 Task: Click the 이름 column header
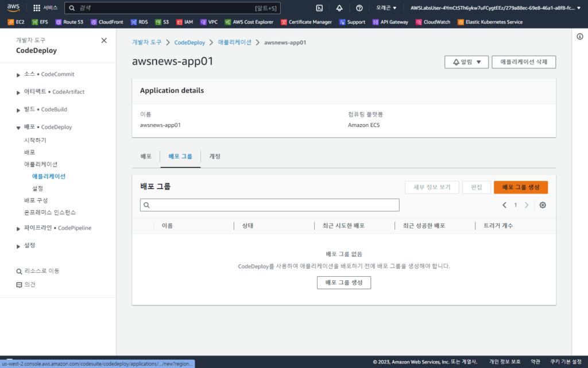click(167, 226)
